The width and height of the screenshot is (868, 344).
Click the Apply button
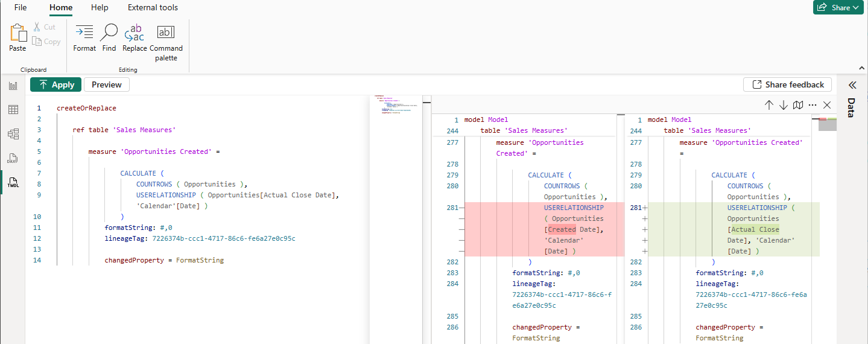[x=56, y=84]
